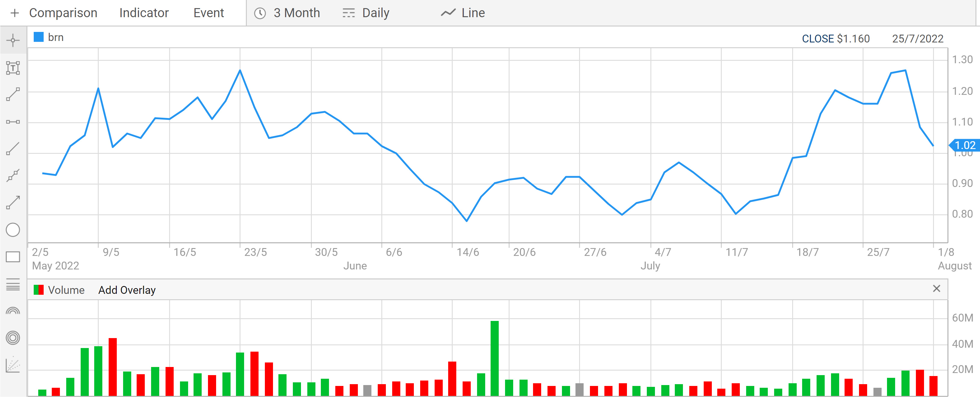Click the 25/7/2022 date readout

pyautogui.click(x=918, y=39)
